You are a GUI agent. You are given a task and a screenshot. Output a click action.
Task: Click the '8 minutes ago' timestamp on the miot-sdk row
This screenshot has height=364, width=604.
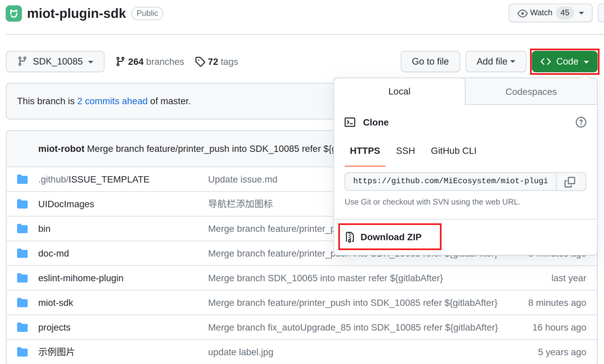click(x=557, y=303)
